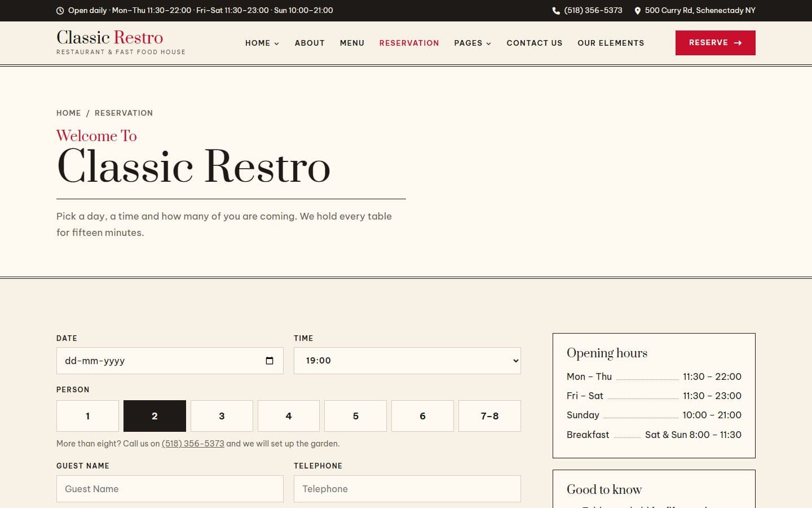Choose 4 persons option
The height and width of the screenshot is (508, 812).
click(289, 416)
